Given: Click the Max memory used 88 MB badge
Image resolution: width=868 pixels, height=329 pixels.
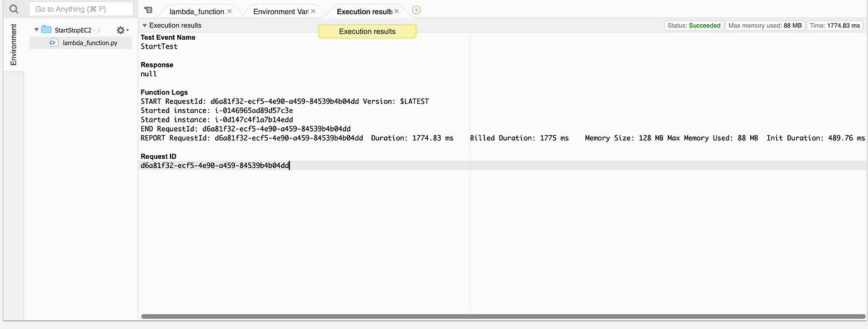Looking at the screenshot, I should point(765,25).
